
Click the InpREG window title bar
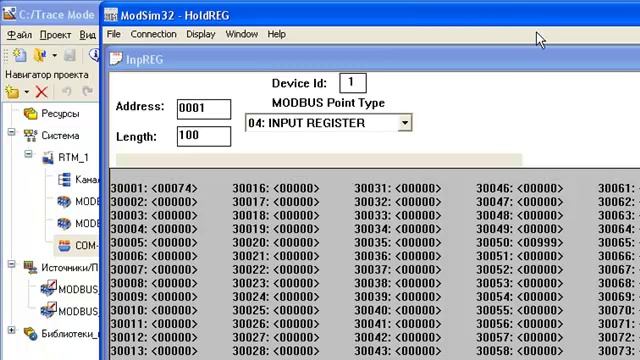coord(373,59)
